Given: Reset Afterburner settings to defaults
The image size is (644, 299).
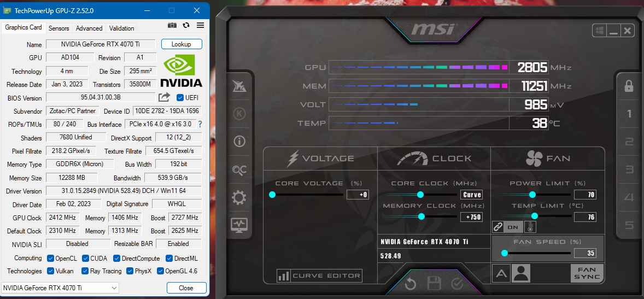Looking at the screenshot, I should [x=411, y=284].
